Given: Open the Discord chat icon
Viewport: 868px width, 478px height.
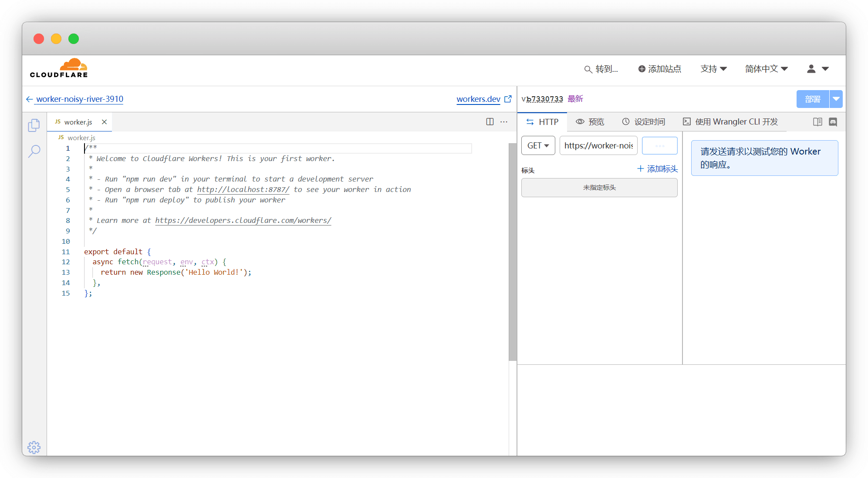Looking at the screenshot, I should click(x=833, y=122).
